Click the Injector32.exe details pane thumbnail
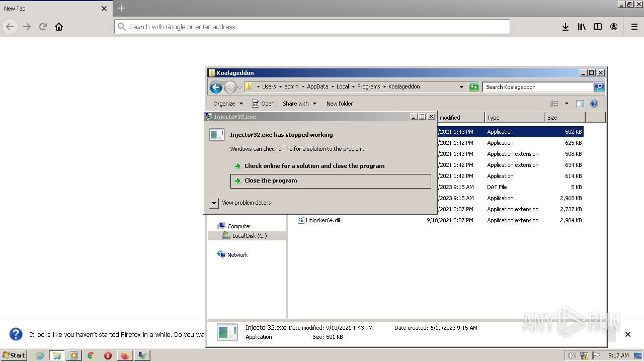The width and height of the screenshot is (644, 362). pyautogui.click(x=227, y=332)
